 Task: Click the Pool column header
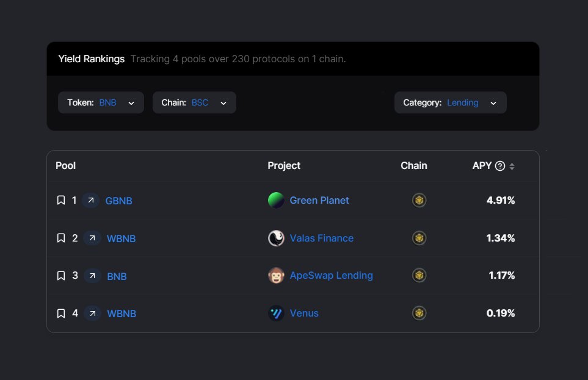pyautogui.click(x=65, y=166)
